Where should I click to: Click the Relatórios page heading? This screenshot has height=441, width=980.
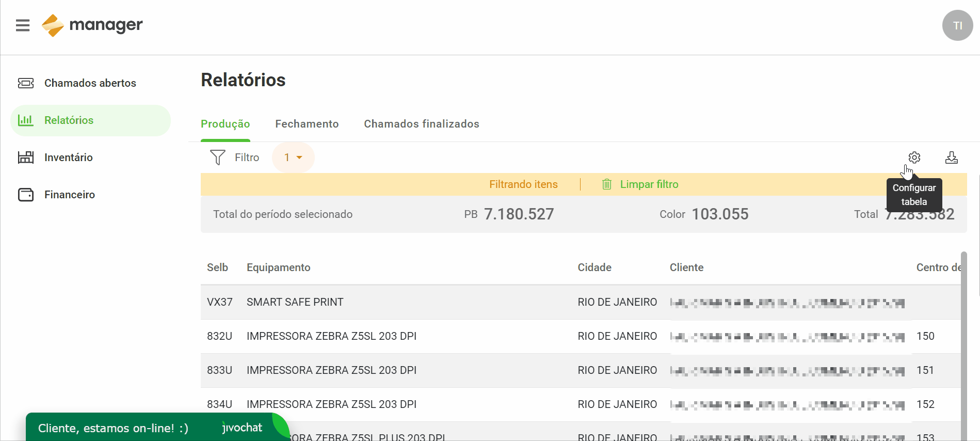coord(243,80)
